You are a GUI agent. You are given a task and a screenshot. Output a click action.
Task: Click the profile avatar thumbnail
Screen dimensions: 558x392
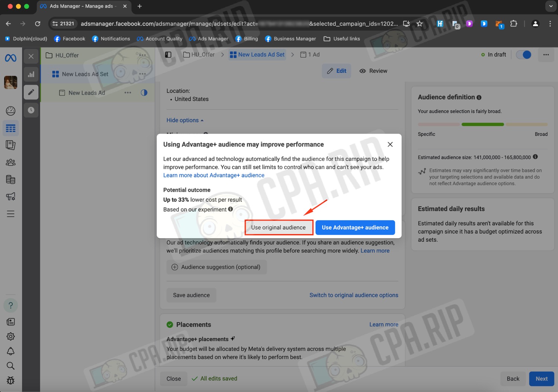10,82
